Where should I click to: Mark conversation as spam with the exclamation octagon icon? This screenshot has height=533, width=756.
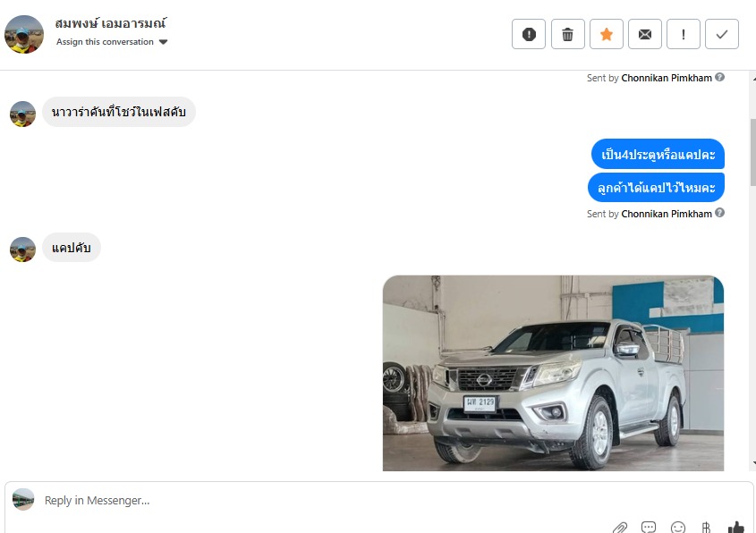[x=529, y=34]
